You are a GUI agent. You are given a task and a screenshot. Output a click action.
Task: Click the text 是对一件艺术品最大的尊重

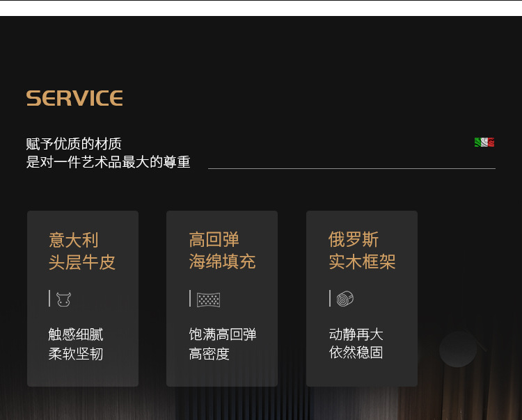[108, 162]
